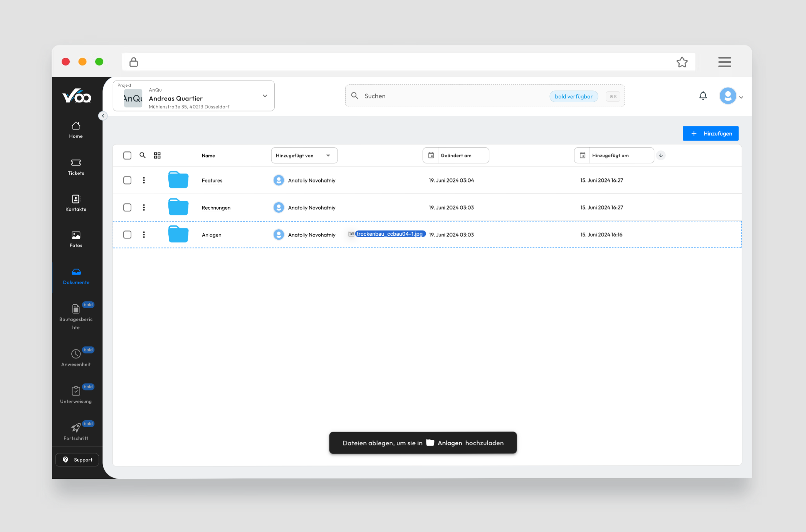Toggle sort direction arrow by Hinzugefügt am

pos(661,155)
